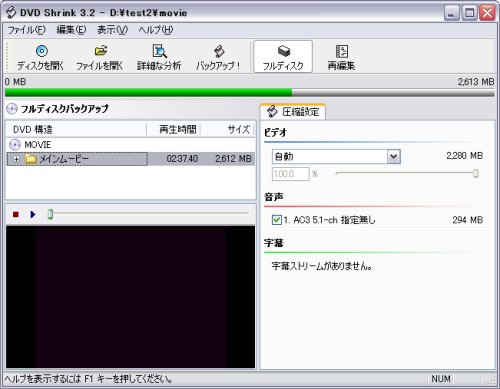Click the DVD Shrink title bar app icon

pyautogui.click(x=11, y=13)
